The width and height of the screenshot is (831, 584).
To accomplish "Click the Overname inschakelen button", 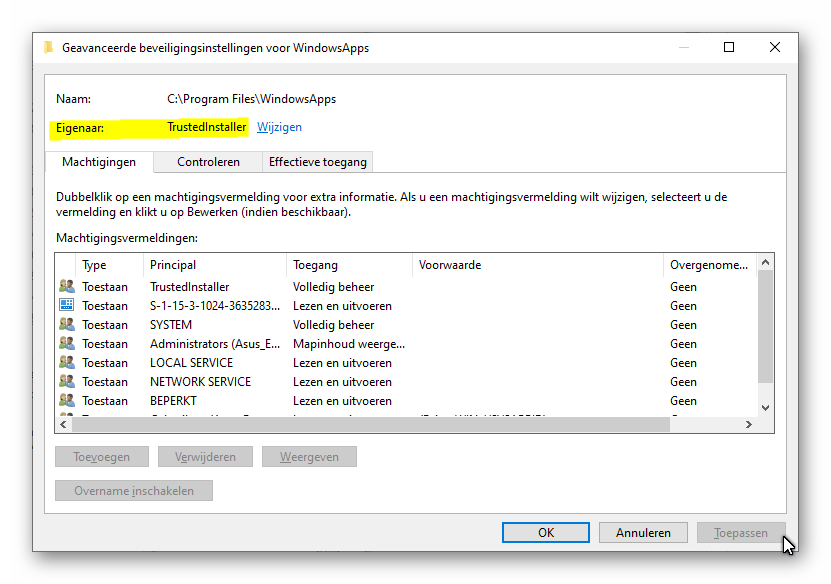I will click(x=134, y=491).
